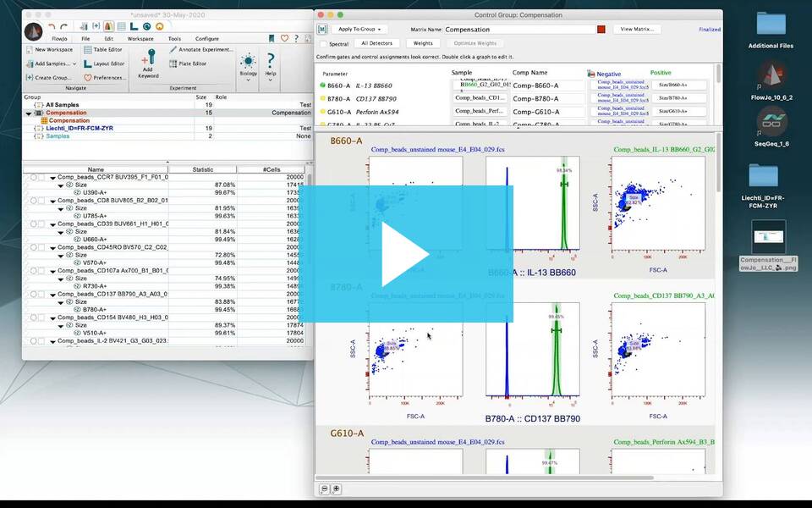Select the Compensation PNG desktop thumbnail
This screenshot has width=812, height=508.
pyautogui.click(x=769, y=237)
